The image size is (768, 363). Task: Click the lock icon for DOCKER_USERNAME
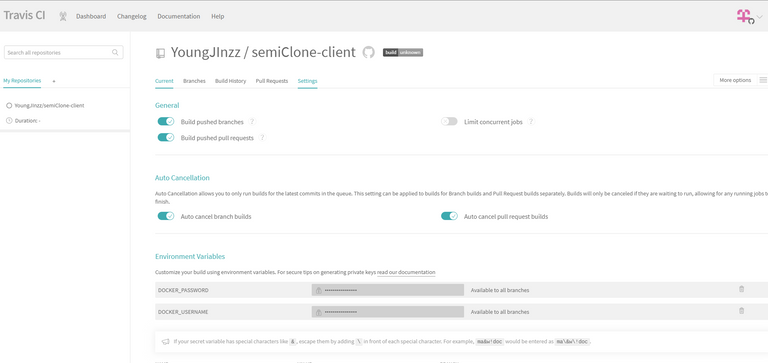click(318, 312)
